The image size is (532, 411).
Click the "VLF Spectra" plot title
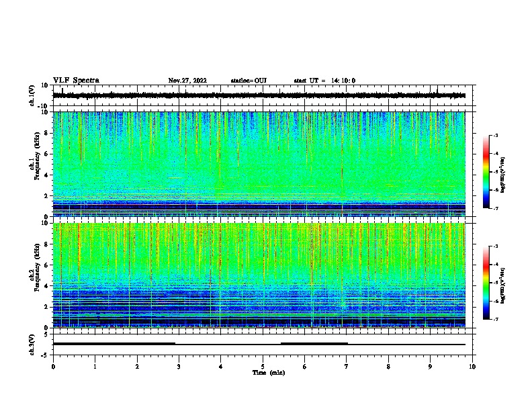76,81
